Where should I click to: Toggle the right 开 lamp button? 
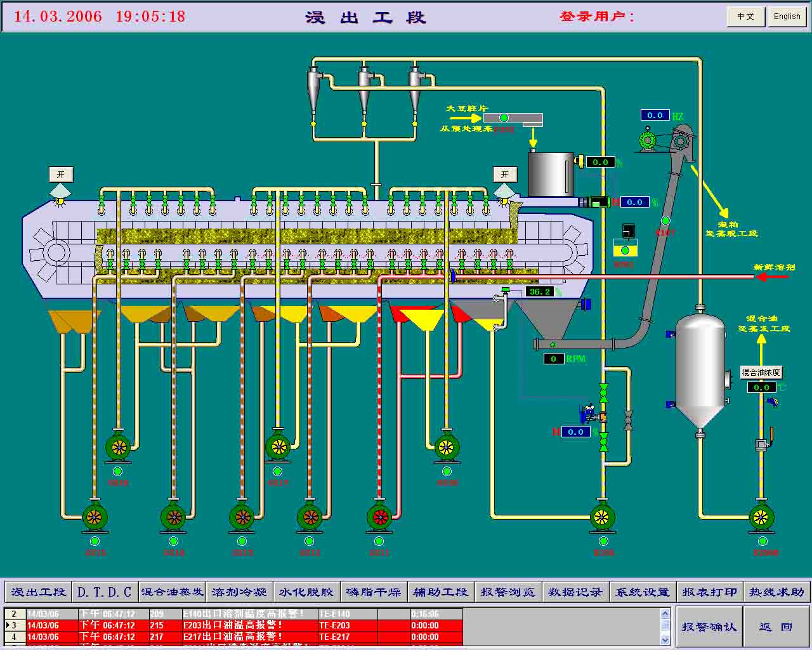tap(505, 175)
